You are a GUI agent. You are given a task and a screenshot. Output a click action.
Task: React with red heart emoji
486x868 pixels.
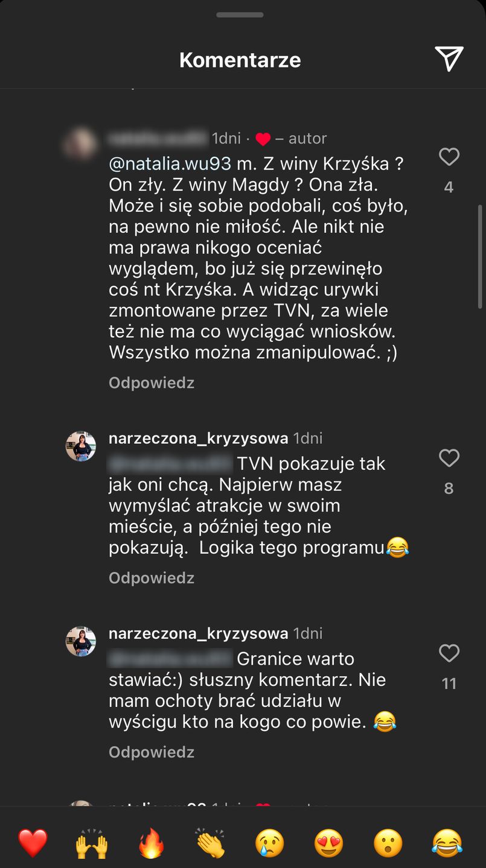pyautogui.click(x=33, y=843)
